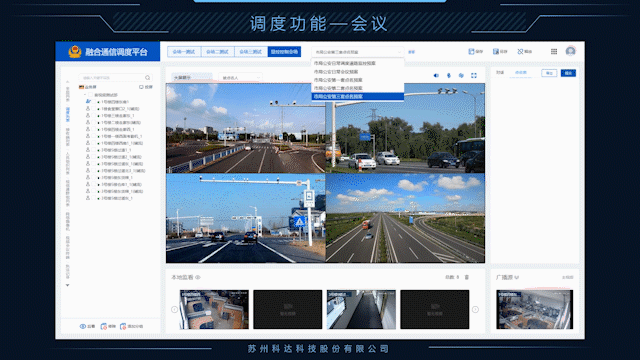Show next local monitor thumbnails with the right arrow
Screen dimensions: 640x360
(x=475, y=309)
